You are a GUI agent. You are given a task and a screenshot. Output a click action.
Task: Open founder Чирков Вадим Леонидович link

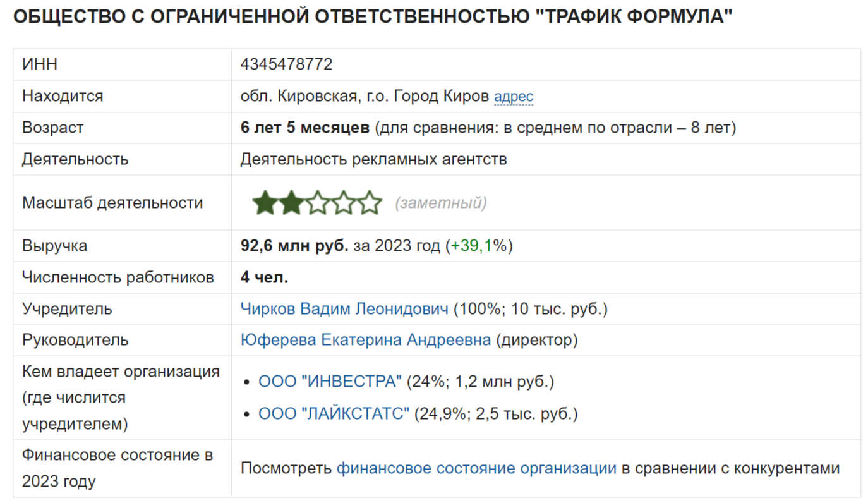coord(344,309)
